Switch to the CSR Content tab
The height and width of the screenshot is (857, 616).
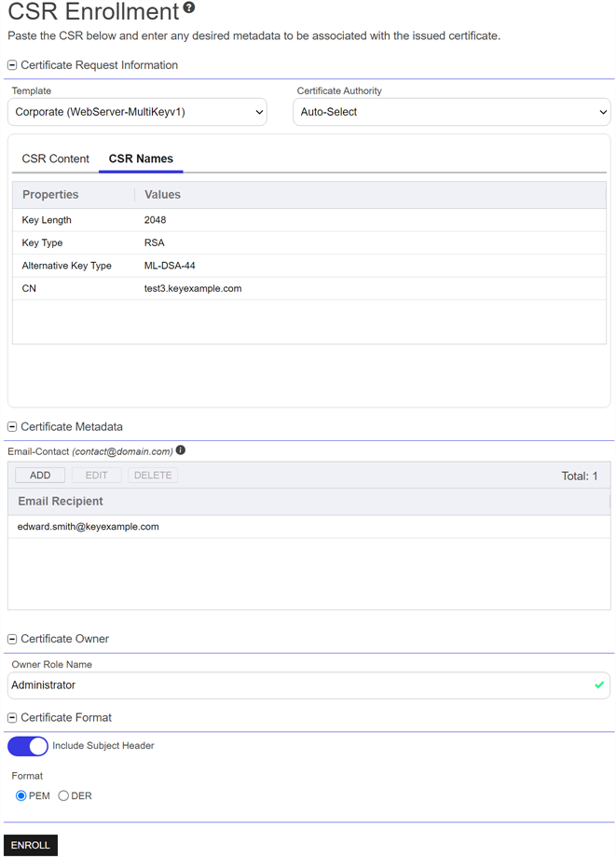coord(56,159)
